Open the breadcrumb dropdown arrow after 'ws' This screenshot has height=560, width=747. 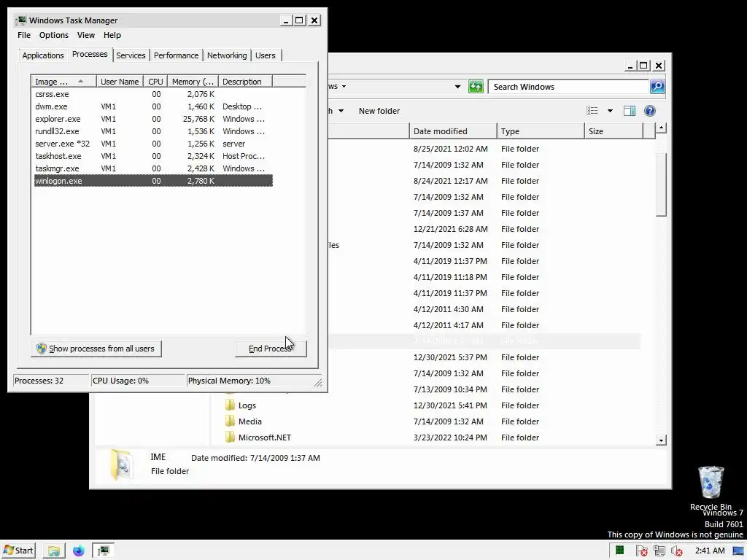(344, 87)
